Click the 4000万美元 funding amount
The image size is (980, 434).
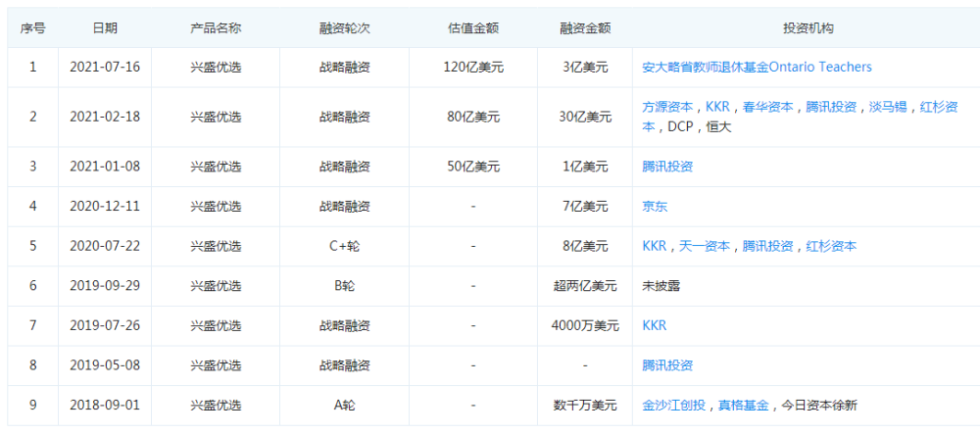(585, 326)
